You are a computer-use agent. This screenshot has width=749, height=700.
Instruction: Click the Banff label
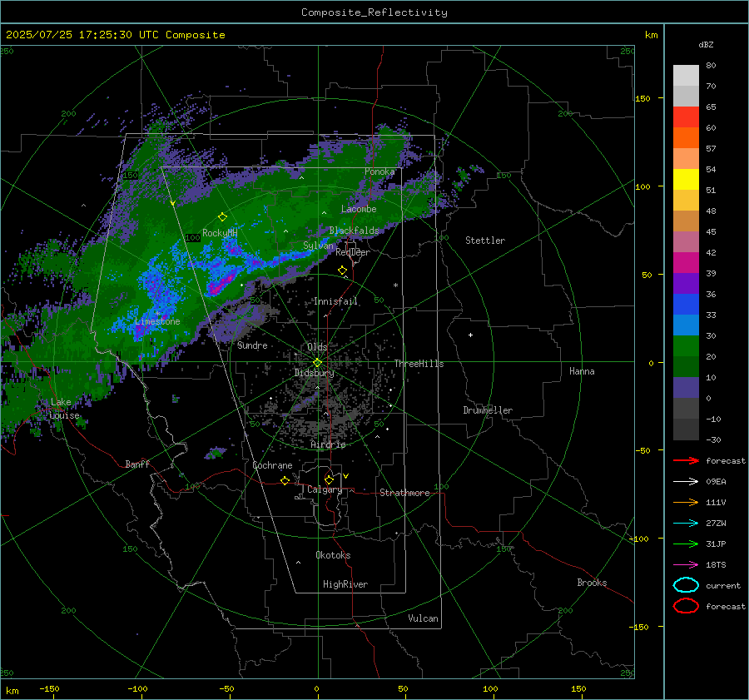137,464
